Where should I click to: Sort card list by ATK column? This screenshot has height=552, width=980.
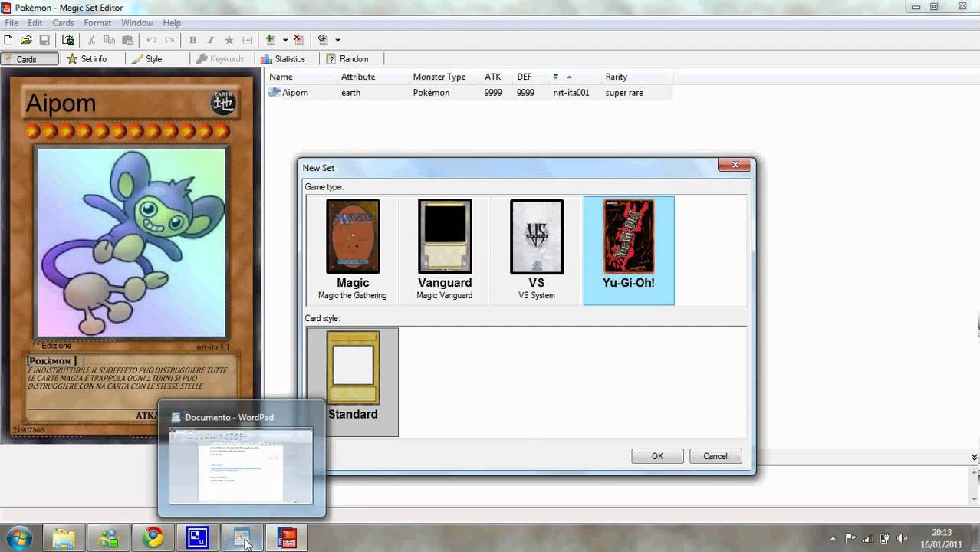(497, 77)
